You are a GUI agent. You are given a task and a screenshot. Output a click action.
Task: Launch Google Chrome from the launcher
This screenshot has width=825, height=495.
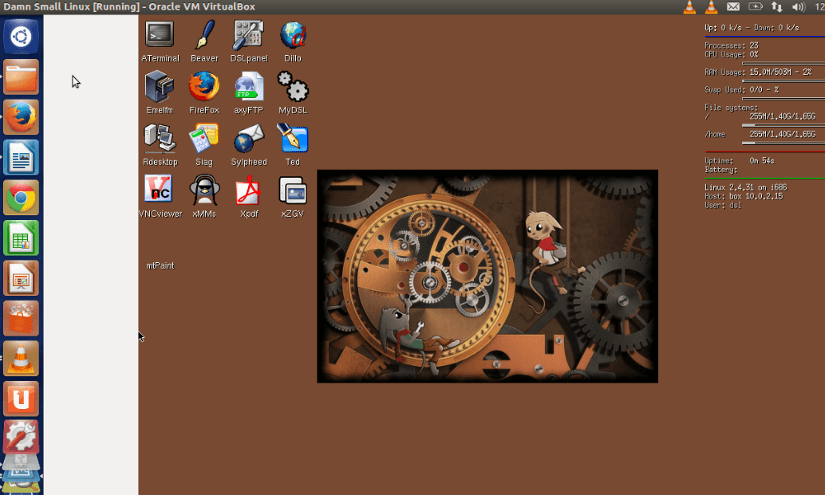(21, 197)
